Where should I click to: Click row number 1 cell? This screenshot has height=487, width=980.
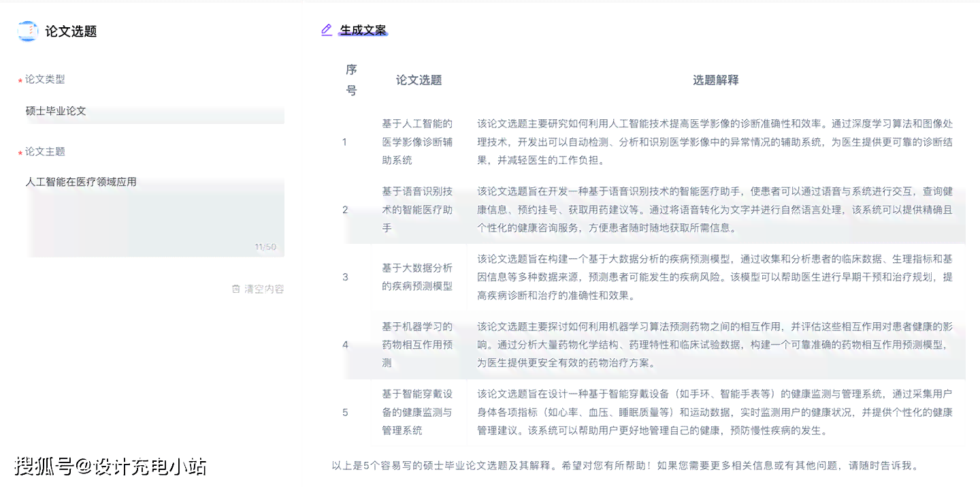[345, 142]
